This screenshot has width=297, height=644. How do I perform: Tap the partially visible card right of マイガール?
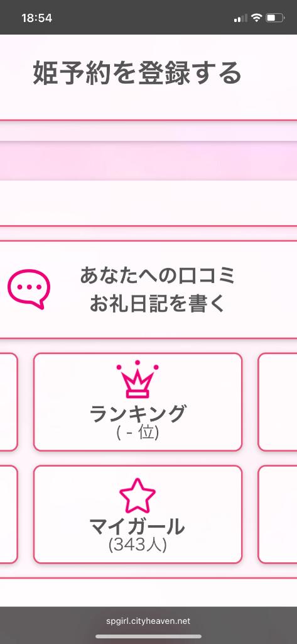coord(278,514)
